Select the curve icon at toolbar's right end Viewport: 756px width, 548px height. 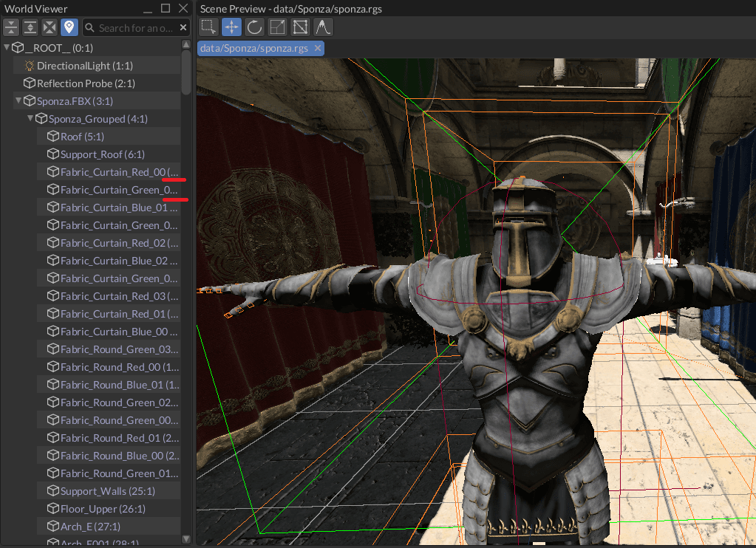[322, 27]
